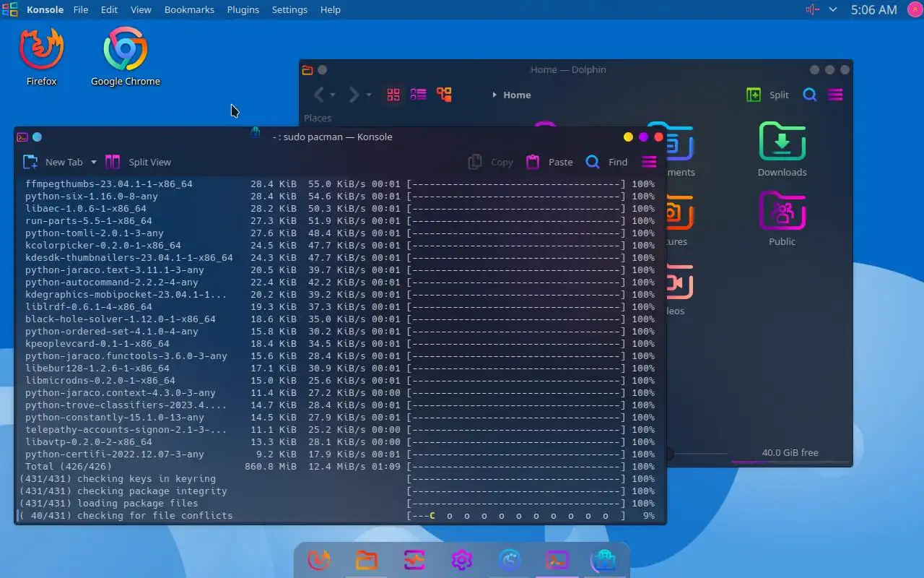Open the Documents folder in Dolphin
The image size is (924, 578).
point(680,150)
